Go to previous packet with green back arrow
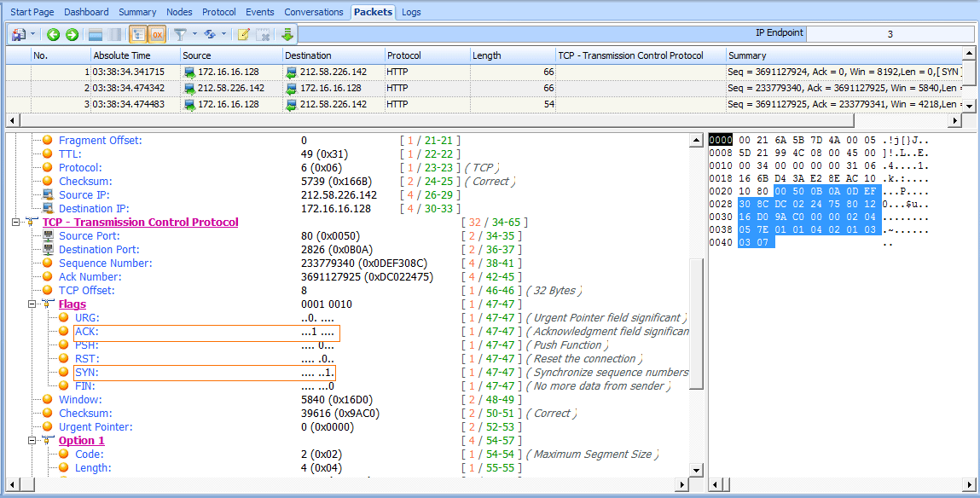Image resolution: width=980 pixels, height=498 pixels. pos(53,35)
